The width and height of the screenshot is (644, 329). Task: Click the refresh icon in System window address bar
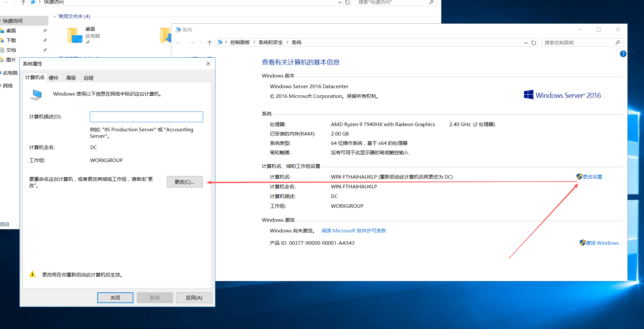point(534,42)
